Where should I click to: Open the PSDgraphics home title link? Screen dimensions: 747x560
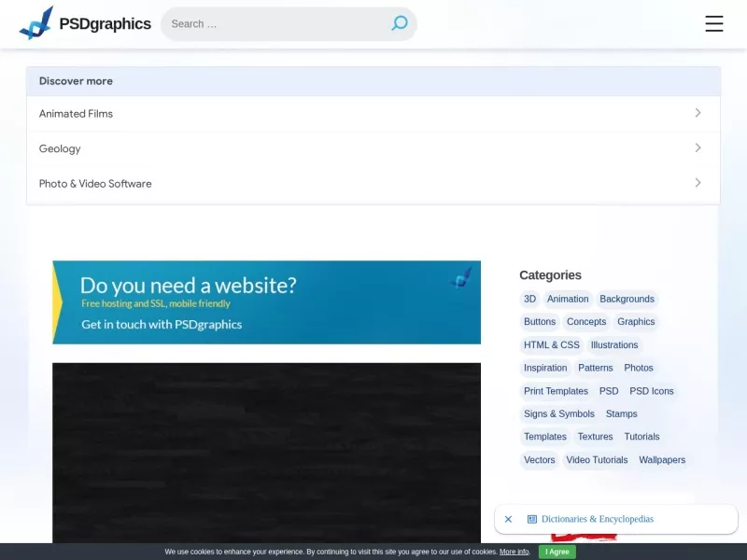tap(105, 23)
